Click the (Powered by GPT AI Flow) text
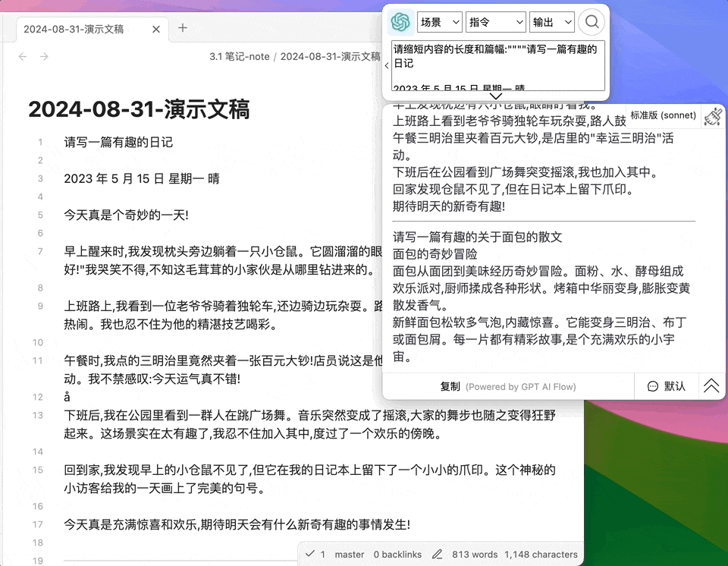 [x=520, y=387]
